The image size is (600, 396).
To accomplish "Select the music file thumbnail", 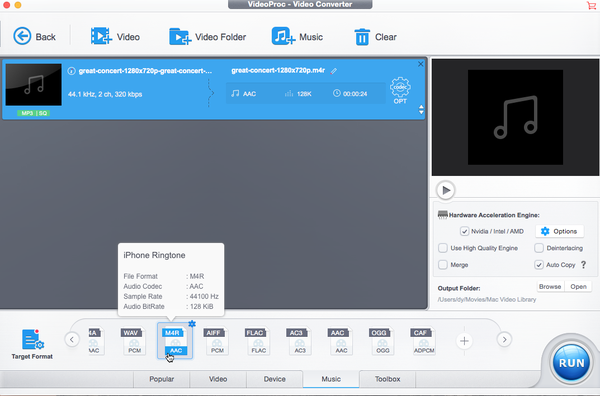I will tap(34, 85).
